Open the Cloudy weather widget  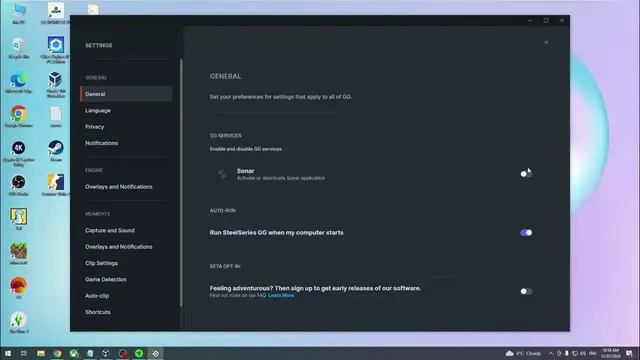523,353
